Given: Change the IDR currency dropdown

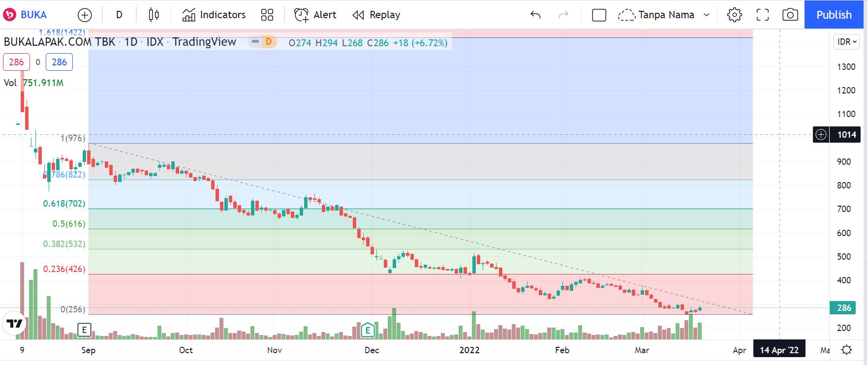Looking at the screenshot, I should (x=847, y=42).
